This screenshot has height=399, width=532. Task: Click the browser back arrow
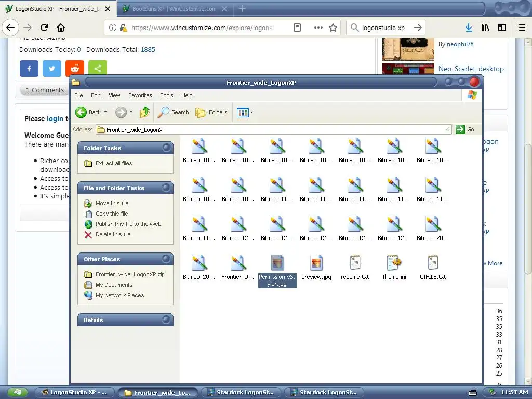tap(10, 28)
